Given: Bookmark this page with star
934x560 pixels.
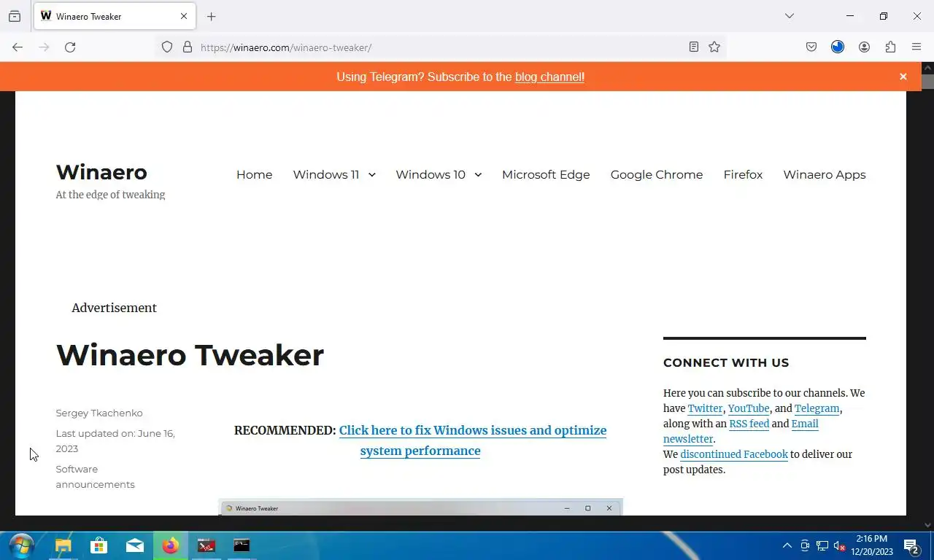Looking at the screenshot, I should coord(714,47).
